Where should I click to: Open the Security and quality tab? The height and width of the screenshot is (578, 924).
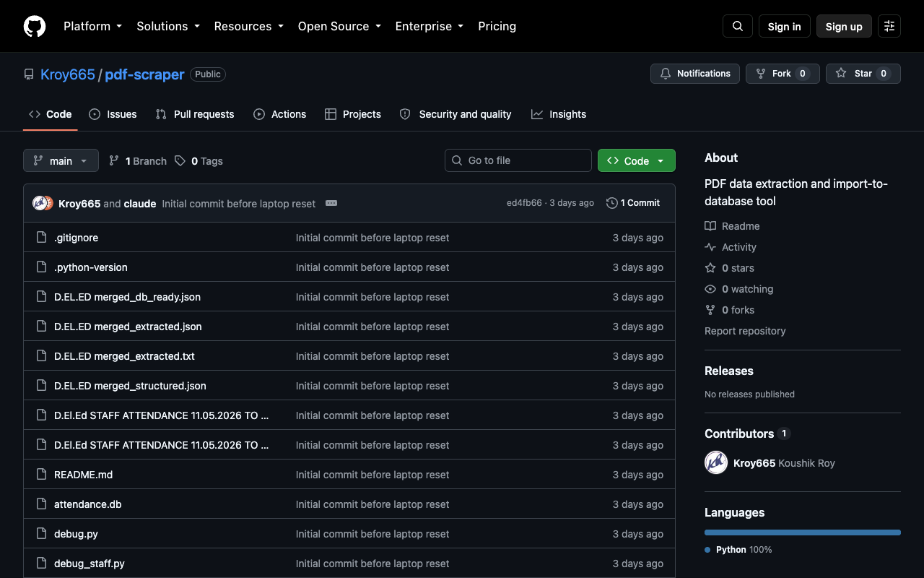tap(456, 114)
